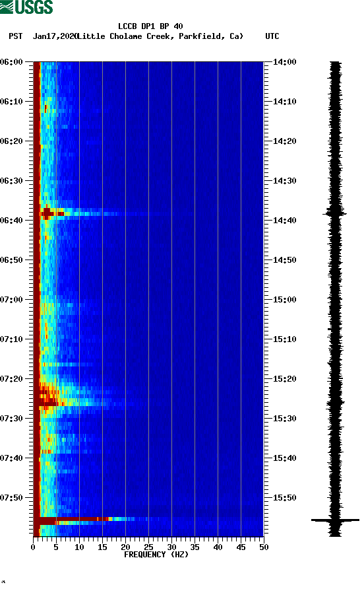Click the 15:50 UTC time label
Screen dimensions: 364x589
tap(284, 498)
